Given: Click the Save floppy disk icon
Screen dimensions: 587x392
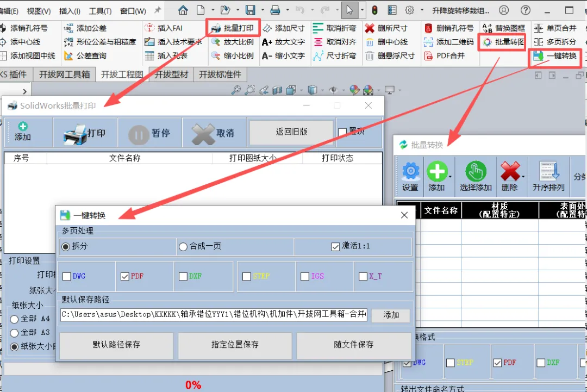Looking at the screenshot, I should [250, 10].
